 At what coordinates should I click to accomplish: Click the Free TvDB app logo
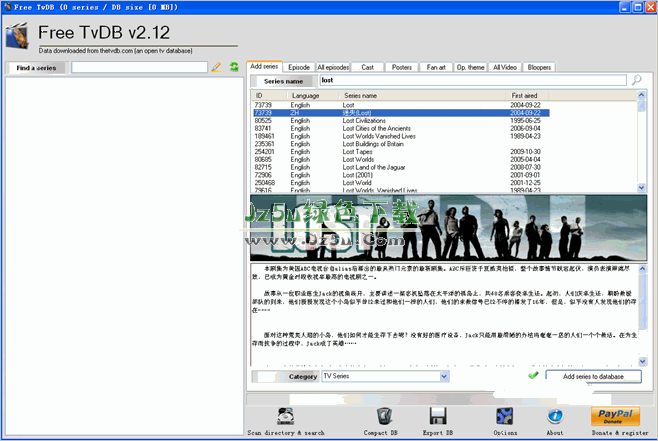(17, 37)
